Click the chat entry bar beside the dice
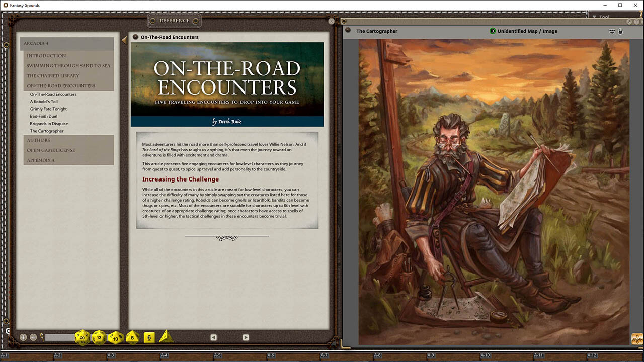Viewport: 644px width, 362px height. pyautogui.click(x=60, y=337)
